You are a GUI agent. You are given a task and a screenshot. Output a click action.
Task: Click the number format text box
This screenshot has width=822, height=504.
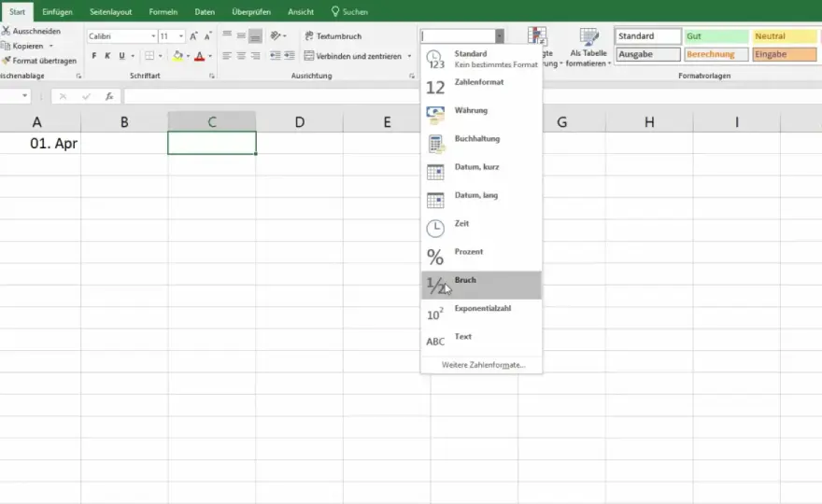(x=459, y=36)
